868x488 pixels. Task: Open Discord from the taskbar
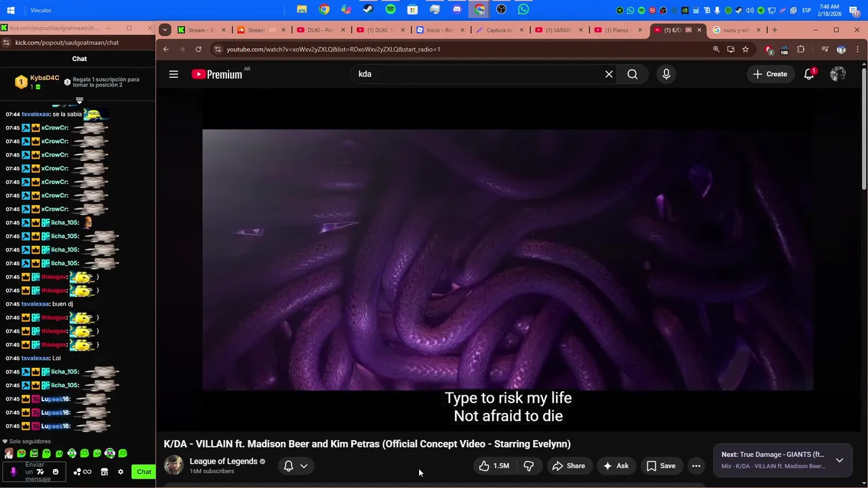click(457, 9)
